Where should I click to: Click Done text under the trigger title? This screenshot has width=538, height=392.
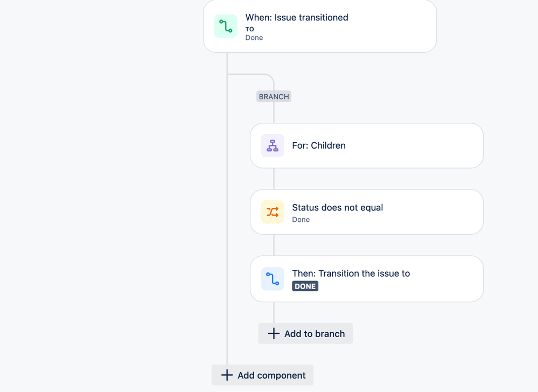click(x=254, y=38)
